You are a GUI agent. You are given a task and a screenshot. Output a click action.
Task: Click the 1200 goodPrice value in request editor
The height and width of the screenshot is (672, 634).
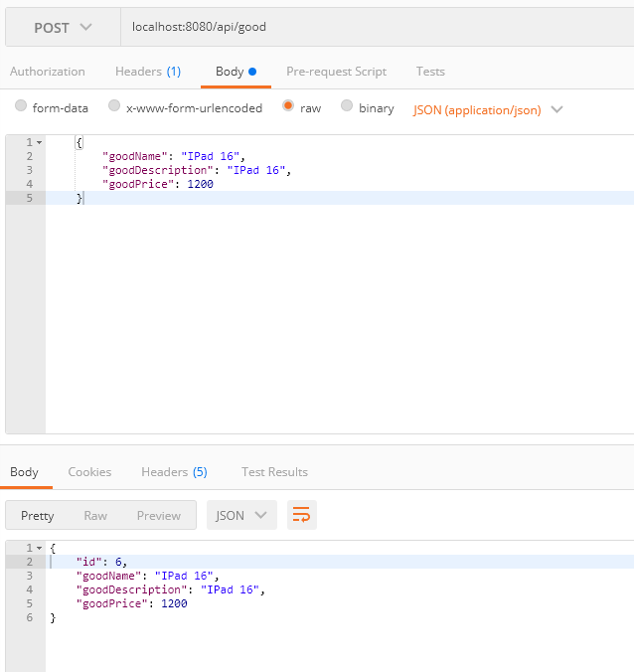(x=200, y=184)
